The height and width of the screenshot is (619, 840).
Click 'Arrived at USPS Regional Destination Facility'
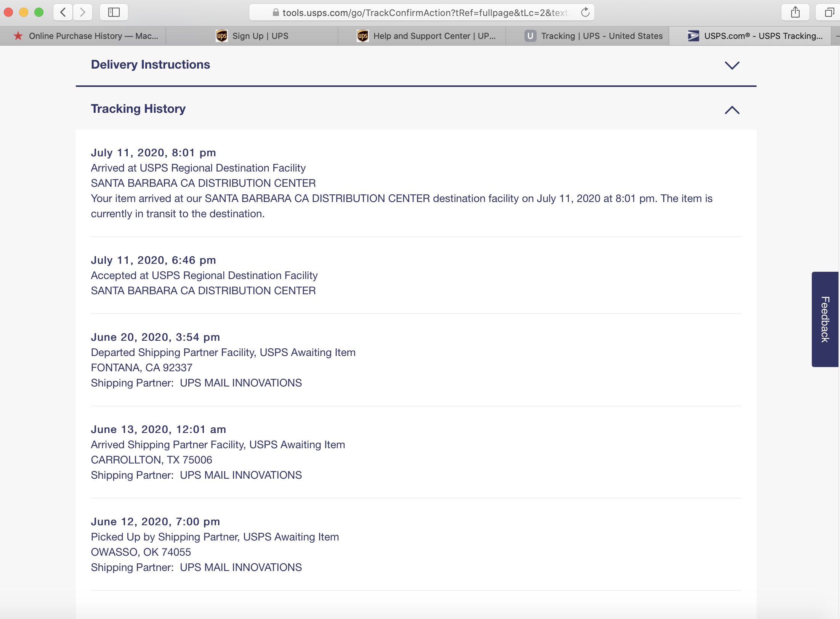(198, 168)
